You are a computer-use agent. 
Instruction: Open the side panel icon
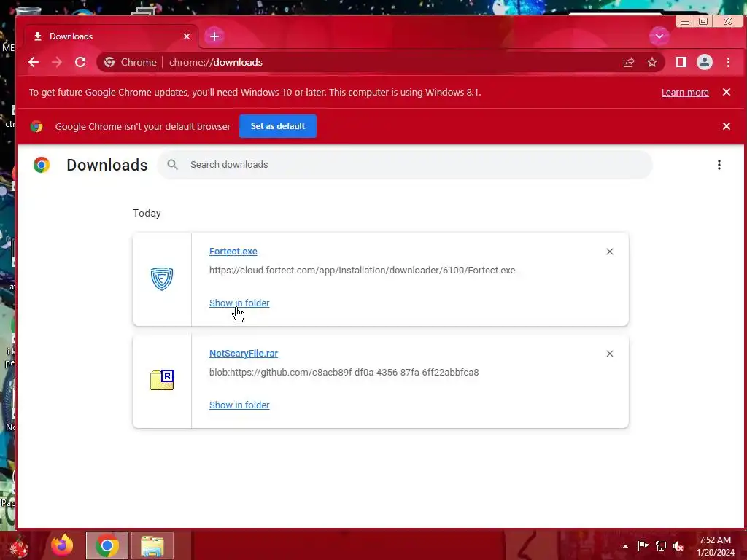click(x=681, y=63)
